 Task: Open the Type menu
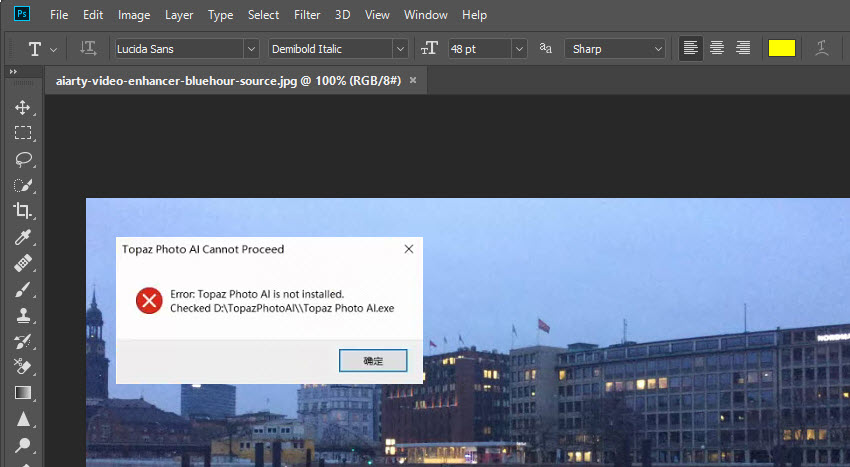point(220,15)
